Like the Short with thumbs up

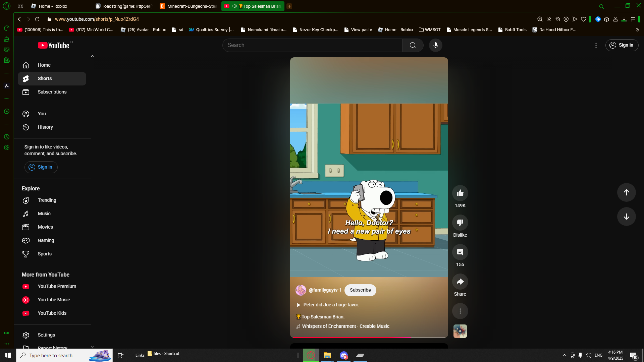460,193
